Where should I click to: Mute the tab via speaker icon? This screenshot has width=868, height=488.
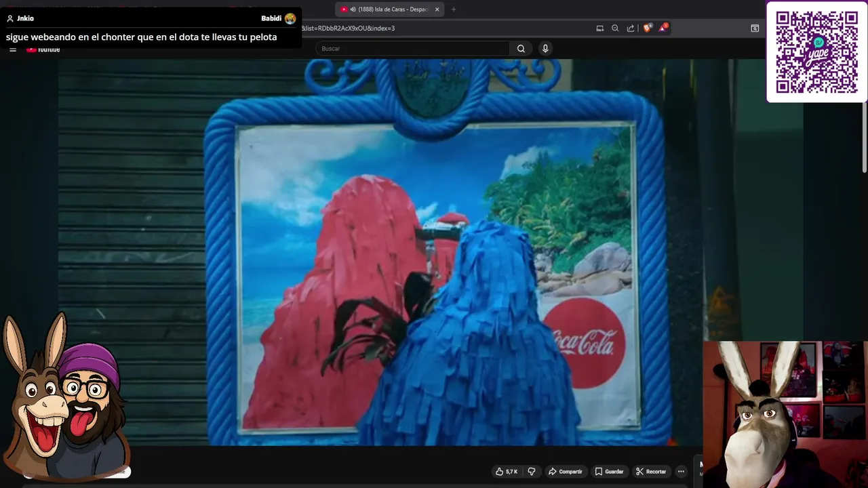point(353,9)
